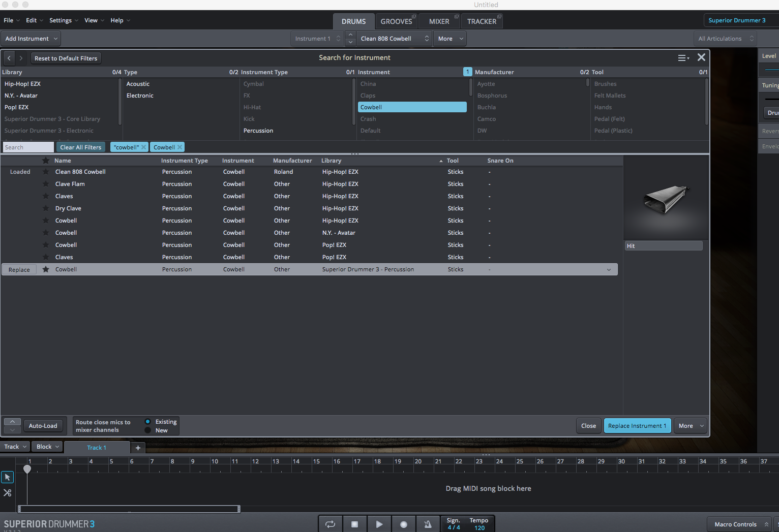This screenshot has height=532, width=779.
Task: Add a new track with plus icon
Action: click(138, 448)
